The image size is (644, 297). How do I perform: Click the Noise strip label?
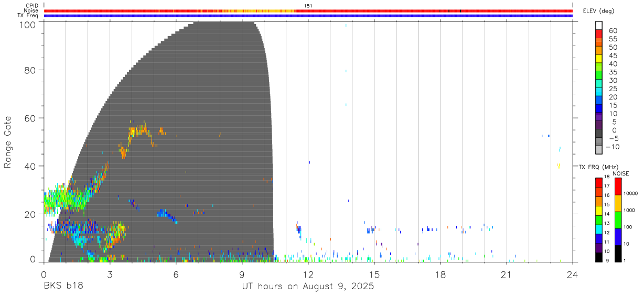coord(31,10)
